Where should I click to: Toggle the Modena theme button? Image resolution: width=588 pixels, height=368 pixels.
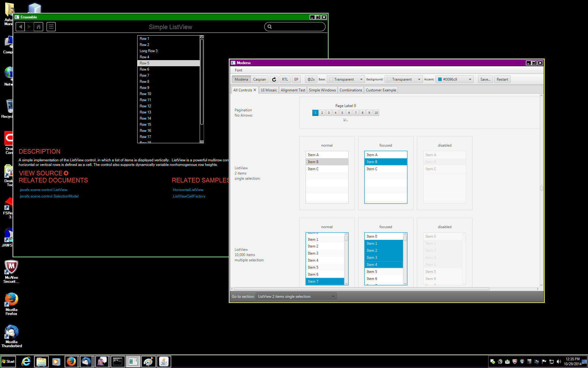point(241,79)
